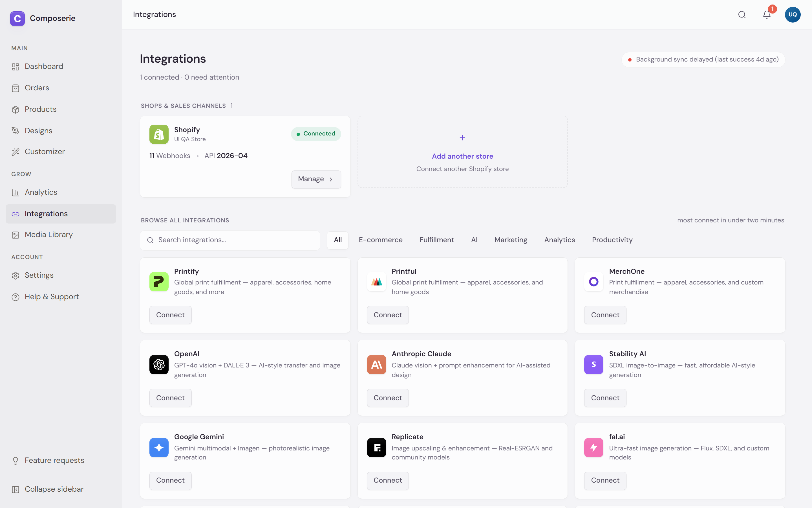812x508 pixels.
Task: Open Settings in sidebar
Action: pos(61,275)
